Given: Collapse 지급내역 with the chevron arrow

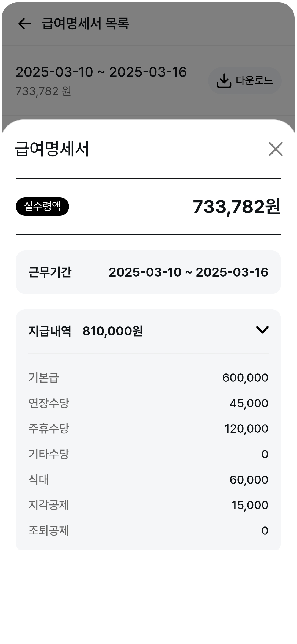Looking at the screenshot, I should point(262,329).
